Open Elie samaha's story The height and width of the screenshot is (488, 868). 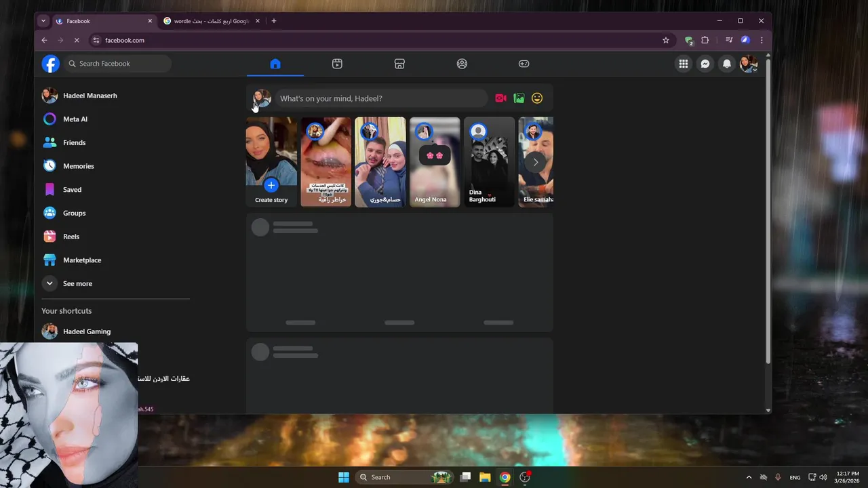click(x=536, y=162)
